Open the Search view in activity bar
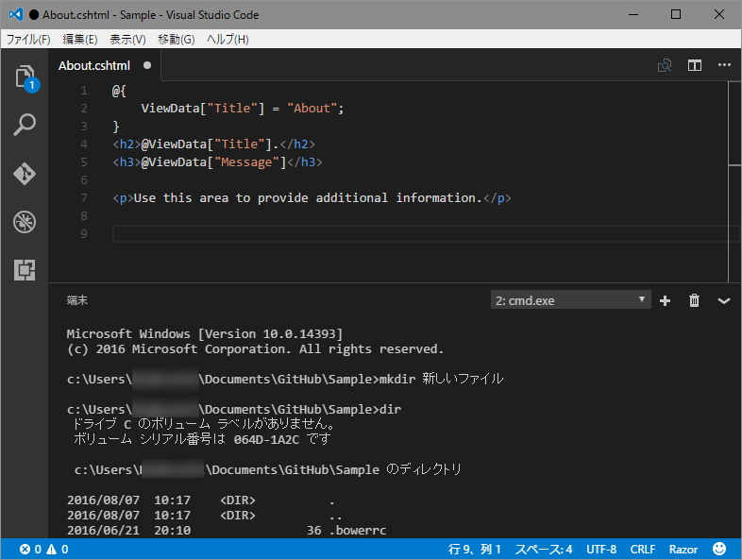 click(25, 125)
